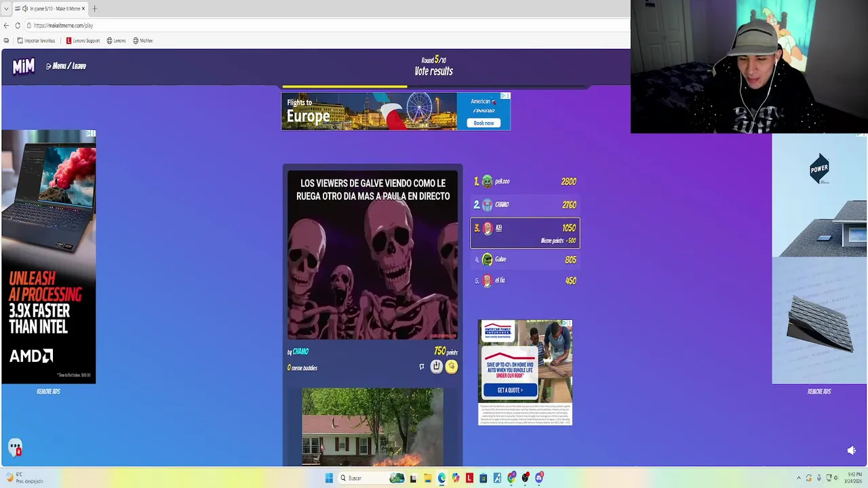
Task: Click the author name CHAMO under meme
Action: 300,351
